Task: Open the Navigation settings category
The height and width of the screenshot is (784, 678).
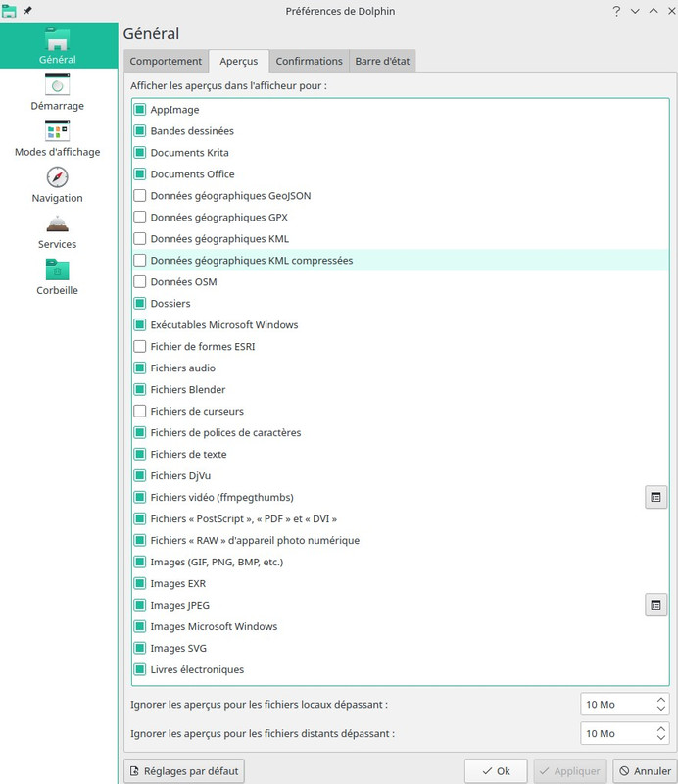Action: (58, 184)
